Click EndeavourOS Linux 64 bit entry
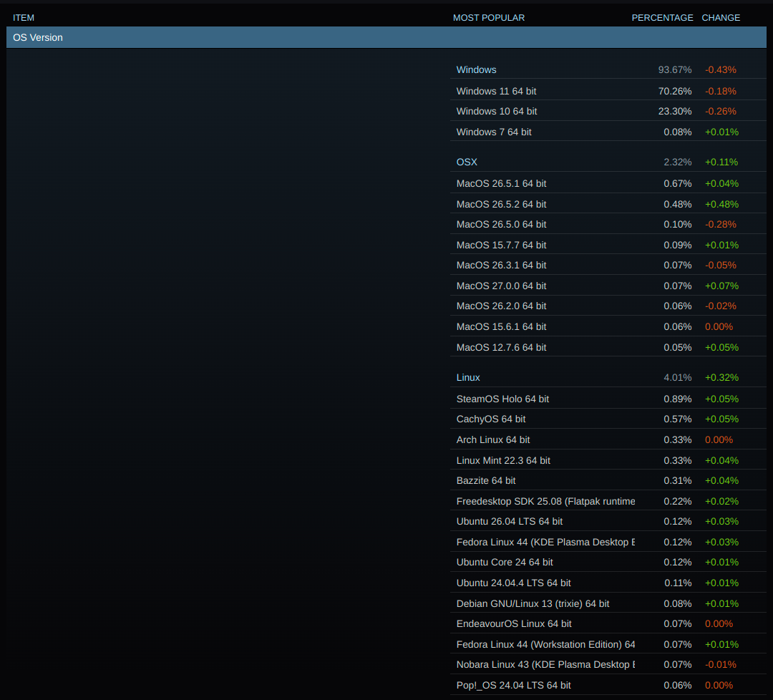773x700 pixels. tap(608, 624)
